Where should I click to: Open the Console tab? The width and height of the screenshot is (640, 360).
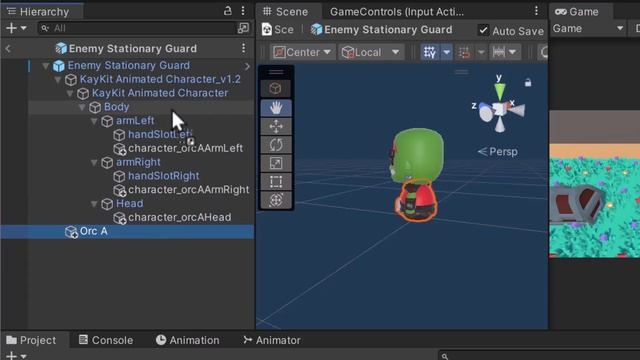(106, 340)
